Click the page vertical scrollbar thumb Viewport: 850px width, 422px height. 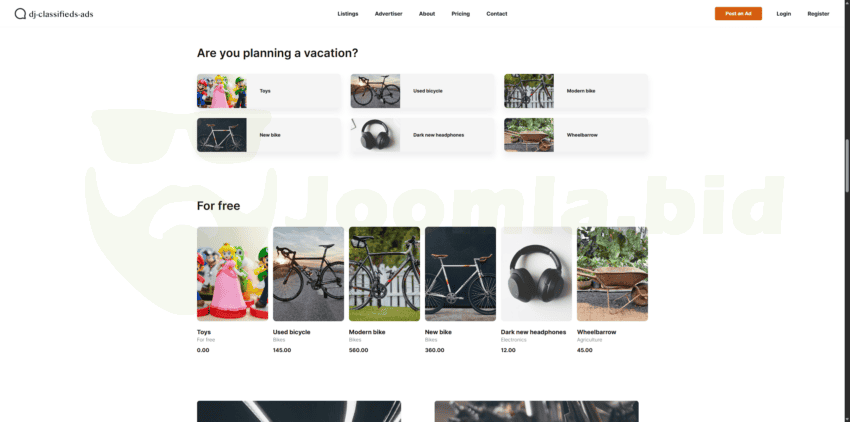pyautogui.click(x=847, y=165)
